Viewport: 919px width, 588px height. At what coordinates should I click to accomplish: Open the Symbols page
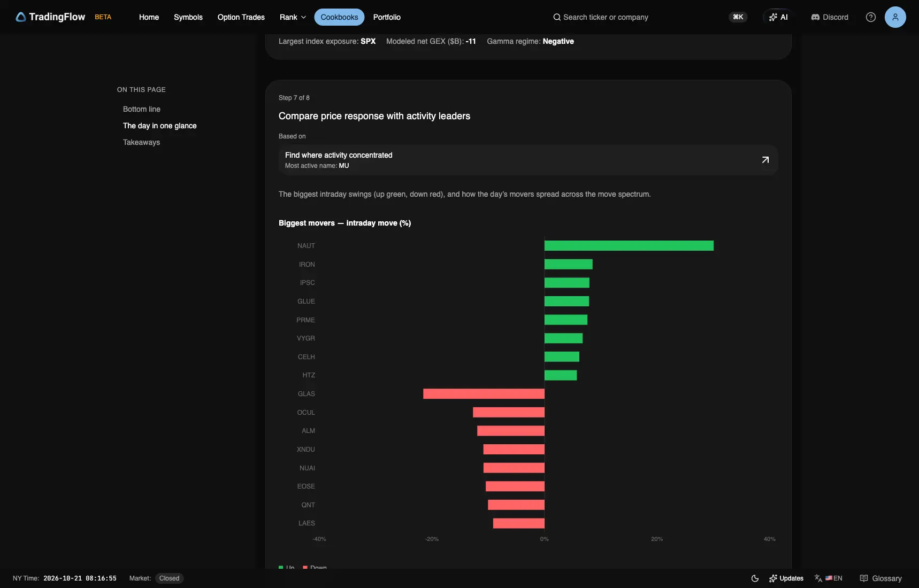coord(188,17)
